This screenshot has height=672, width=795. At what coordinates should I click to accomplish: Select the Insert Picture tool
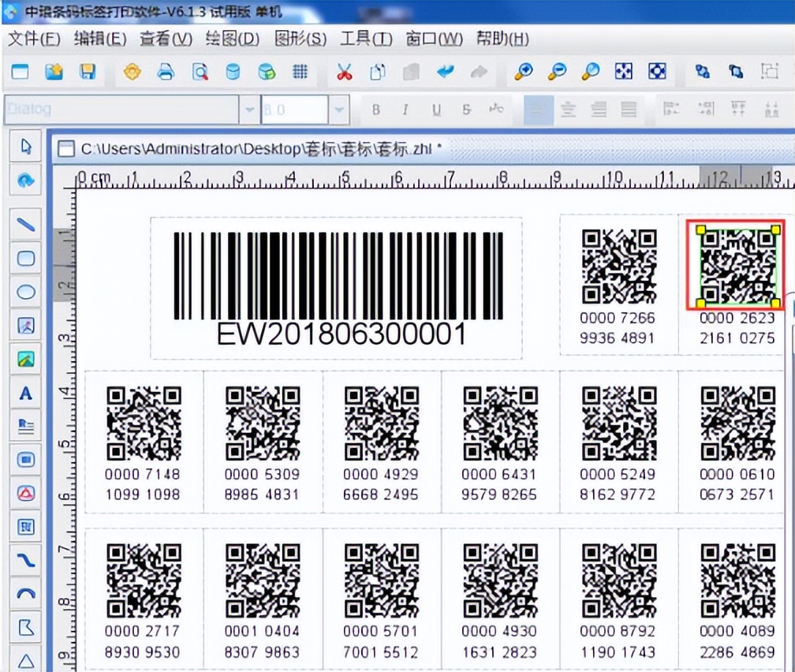pyautogui.click(x=26, y=359)
